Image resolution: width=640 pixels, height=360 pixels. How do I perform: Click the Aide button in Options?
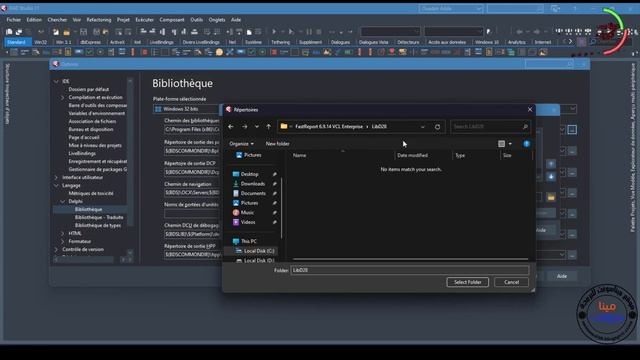562,276
